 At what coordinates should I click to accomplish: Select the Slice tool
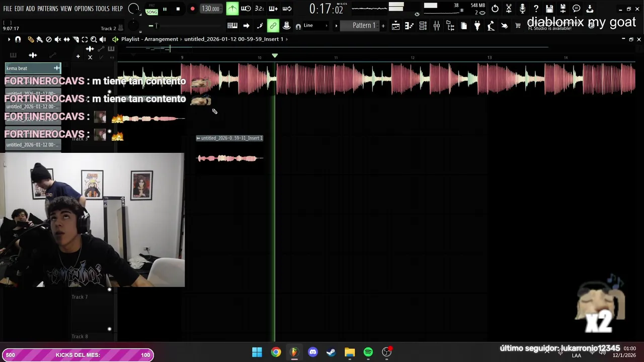tap(75, 39)
